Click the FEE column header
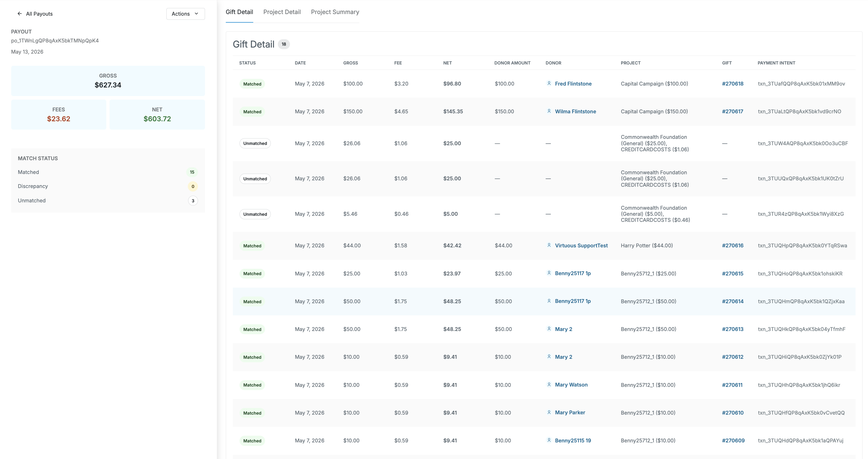Screen dimensions: 868x459 pos(398,63)
